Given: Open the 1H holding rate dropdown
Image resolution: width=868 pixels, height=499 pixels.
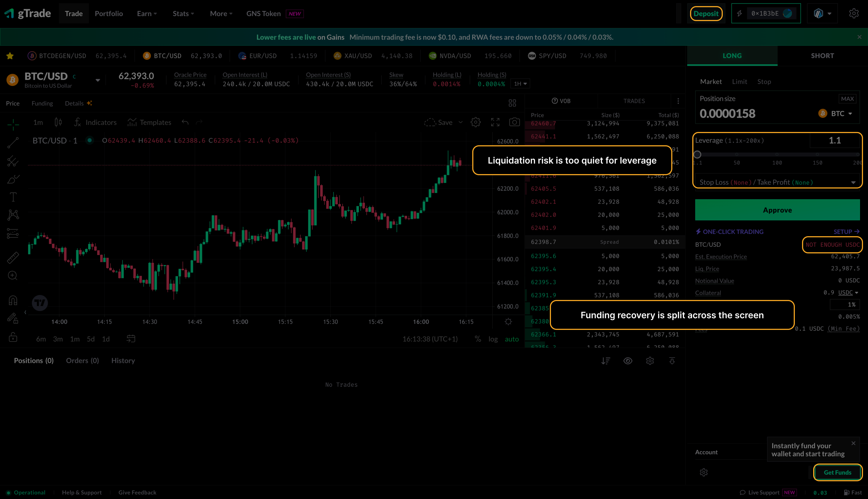Looking at the screenshot, I should click(x=520, y=84).
